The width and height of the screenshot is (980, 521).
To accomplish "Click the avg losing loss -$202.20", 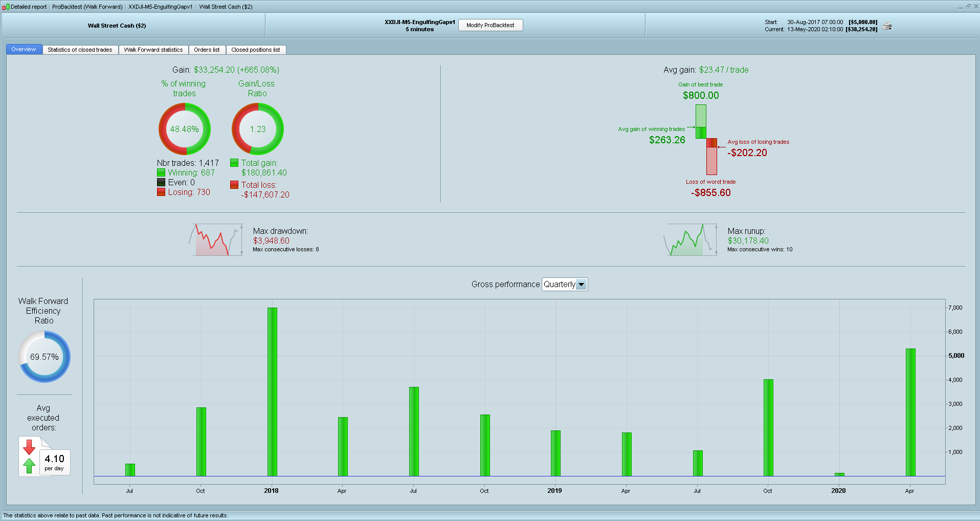I will point(747,153).
